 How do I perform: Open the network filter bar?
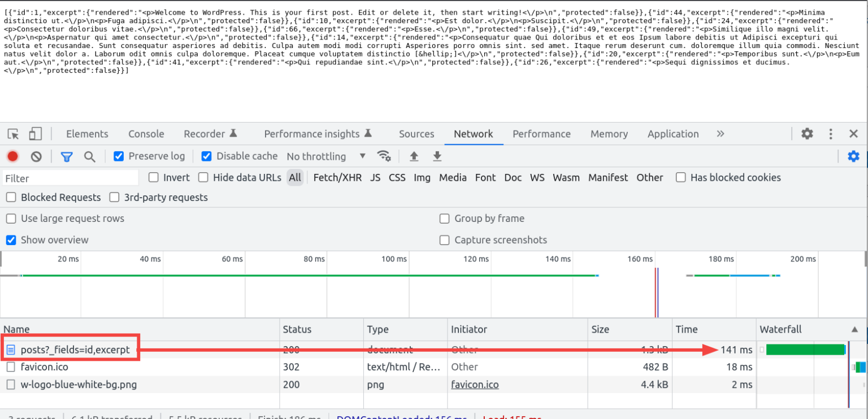66,156
